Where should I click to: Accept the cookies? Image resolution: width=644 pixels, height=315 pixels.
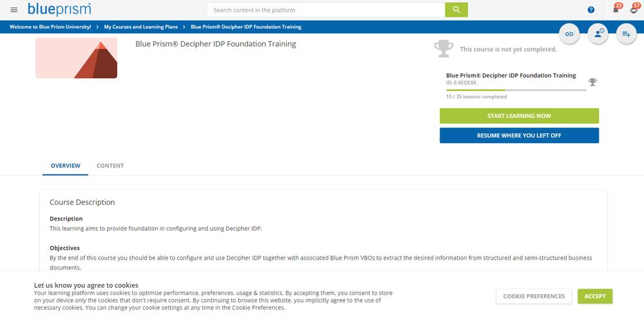pos(595,296)
